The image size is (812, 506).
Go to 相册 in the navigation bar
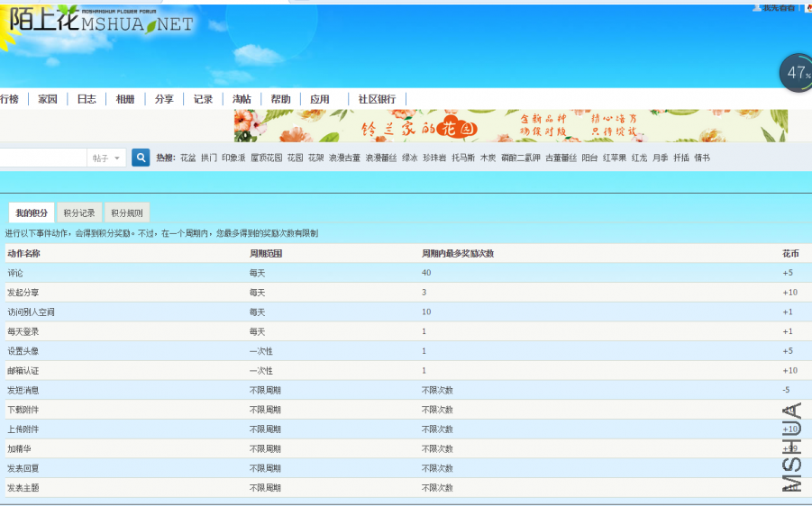pos(125,99)
